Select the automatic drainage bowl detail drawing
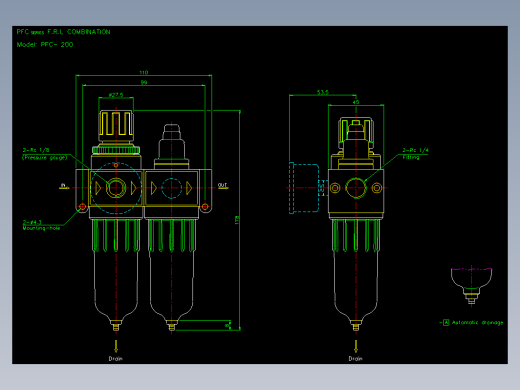The height and width of the screenshot is (390, 520). [x=471, y=286]
